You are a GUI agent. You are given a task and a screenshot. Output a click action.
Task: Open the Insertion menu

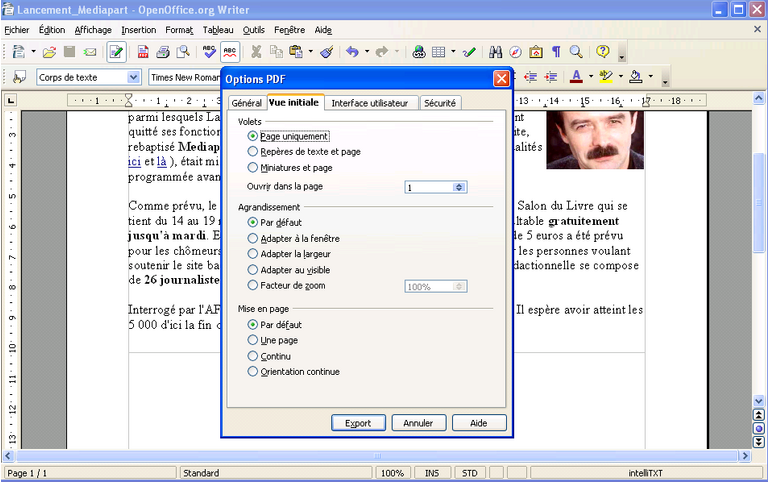tap(139, 30)
